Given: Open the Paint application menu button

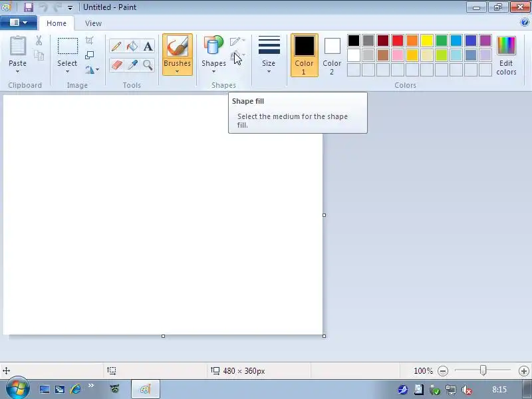Looking at the screenshot, I should pyautogui.click(x=19, y=23).
